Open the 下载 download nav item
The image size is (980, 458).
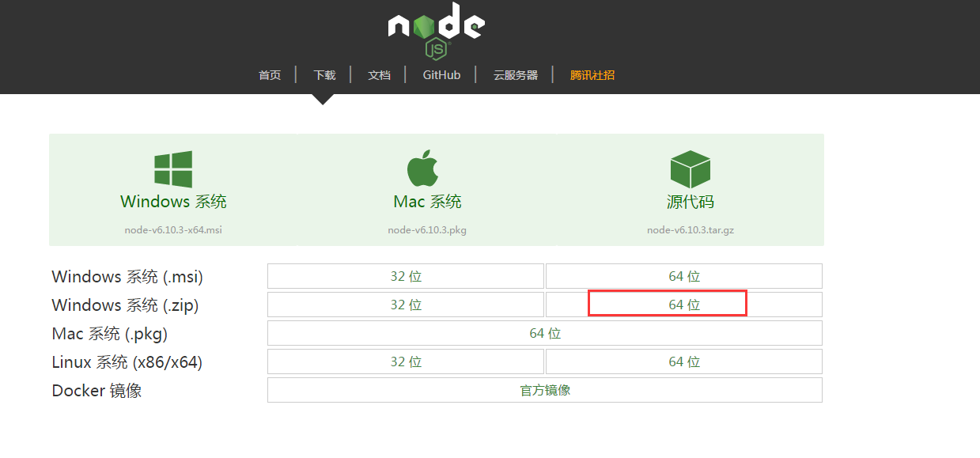324,75
